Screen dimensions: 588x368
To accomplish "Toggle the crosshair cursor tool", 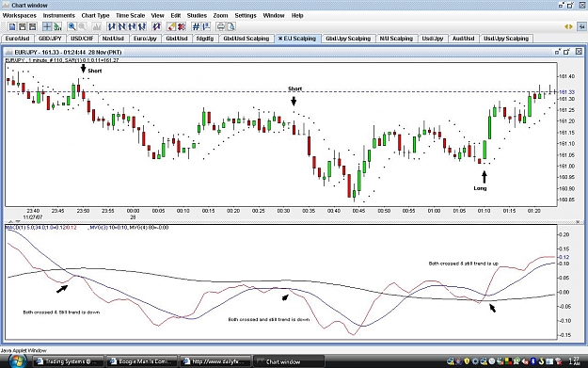I will [x=47, y=26].
